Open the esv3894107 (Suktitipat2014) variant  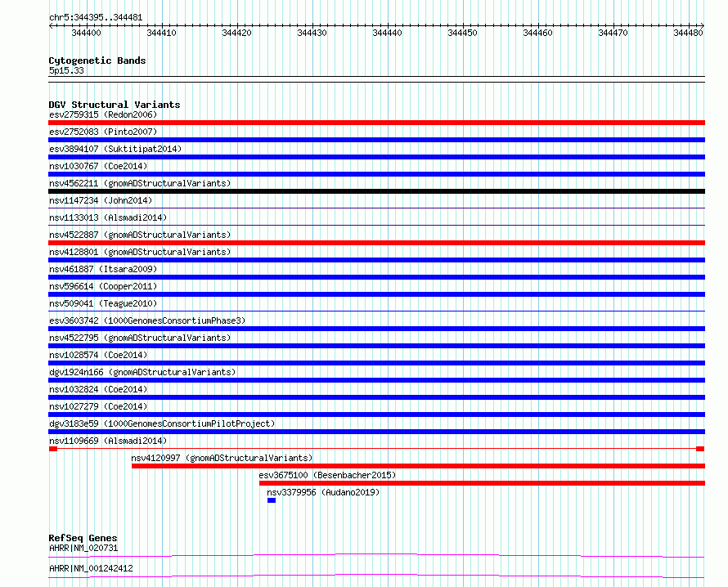click(x=115, y=149)
